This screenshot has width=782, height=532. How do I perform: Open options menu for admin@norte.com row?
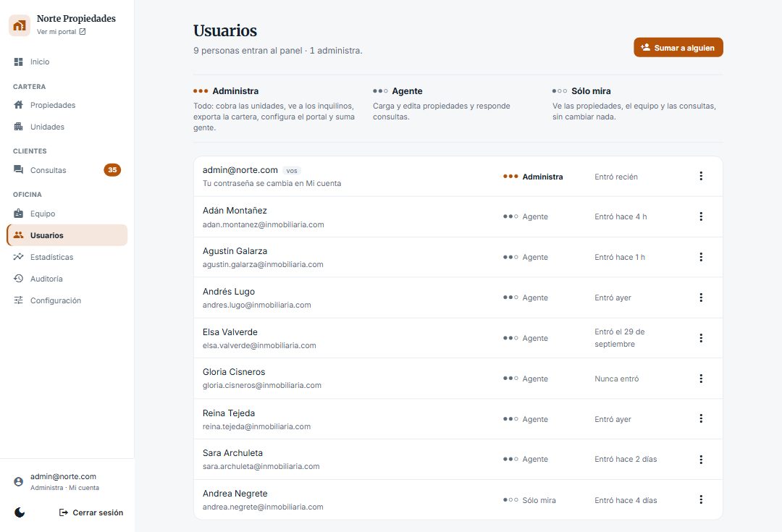tap(701, 176)
